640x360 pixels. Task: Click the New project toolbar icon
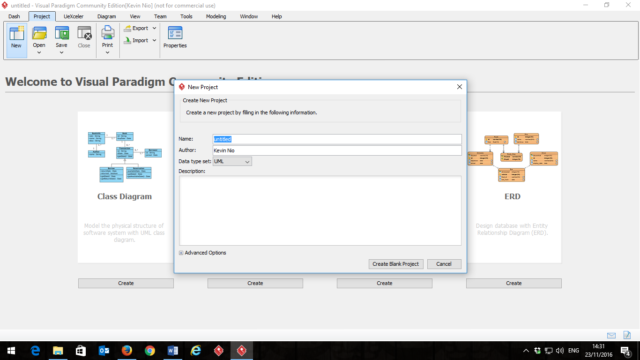pos(16,33)
